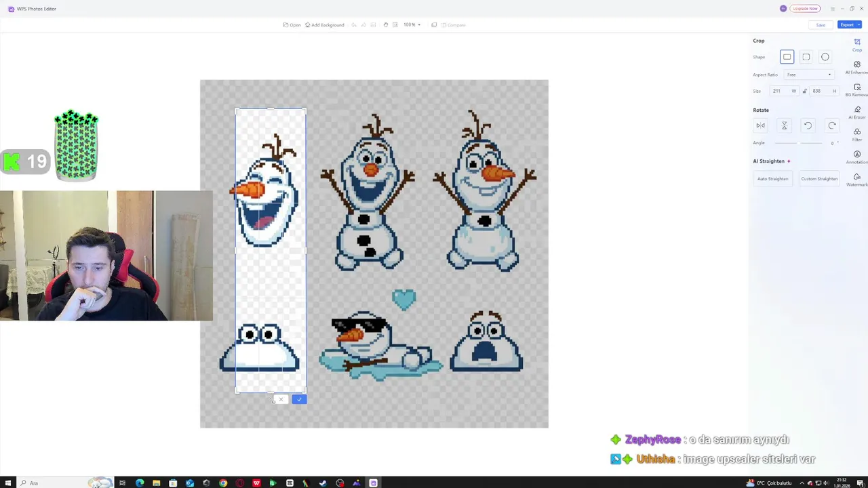Open the Annotation tool in sidebar
Image resolution: width=868 pixels, height=488 pixels.
857,157
